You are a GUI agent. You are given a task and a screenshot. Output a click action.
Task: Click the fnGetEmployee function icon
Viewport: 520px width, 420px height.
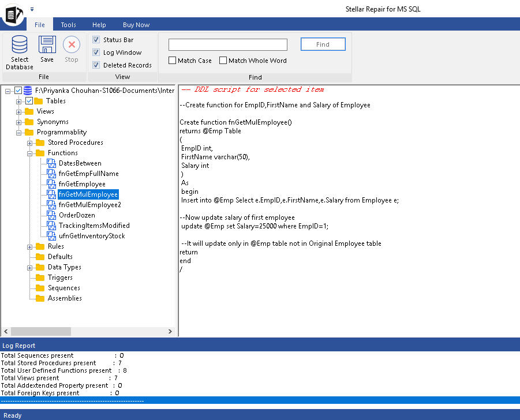coord(51,184)
